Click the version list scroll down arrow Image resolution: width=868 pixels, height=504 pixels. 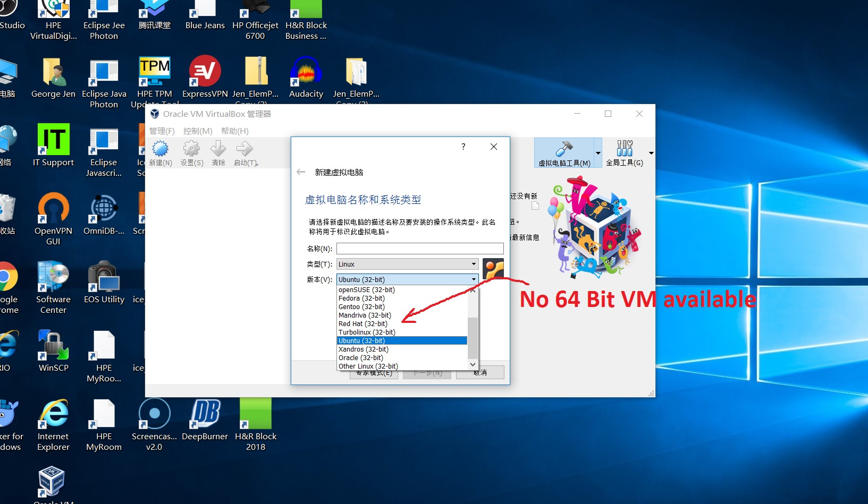pos(473,365)
